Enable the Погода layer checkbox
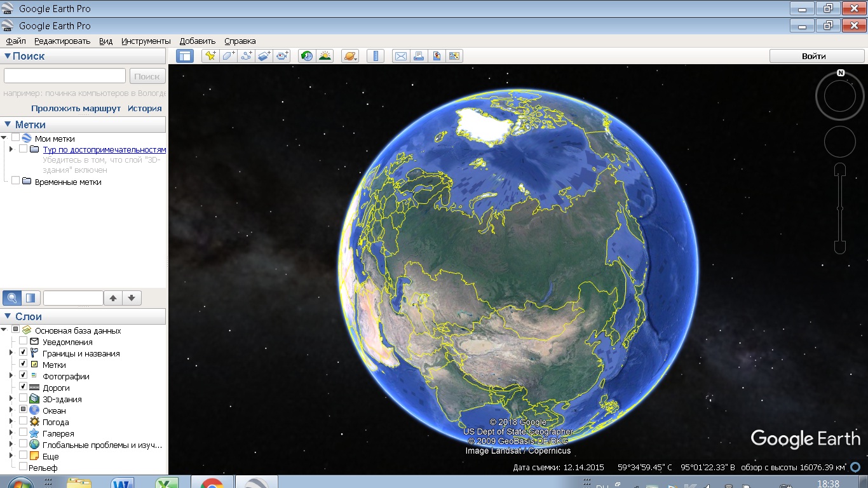 point(24,422)
